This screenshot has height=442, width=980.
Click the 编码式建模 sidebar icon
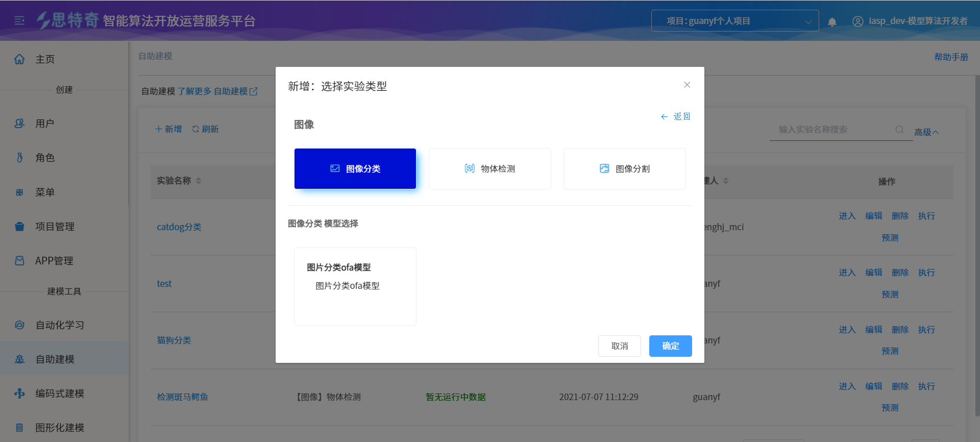(x=19, y=394)
